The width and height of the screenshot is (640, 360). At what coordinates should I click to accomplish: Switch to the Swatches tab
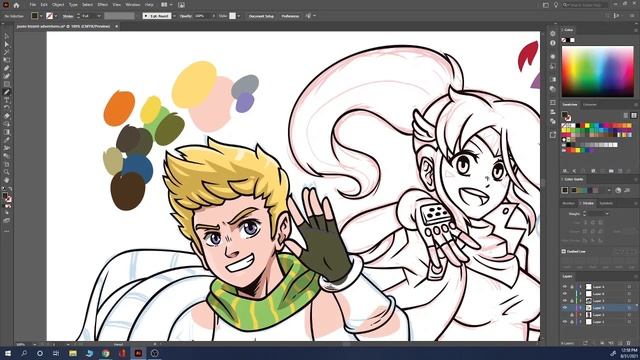[570, 104]
